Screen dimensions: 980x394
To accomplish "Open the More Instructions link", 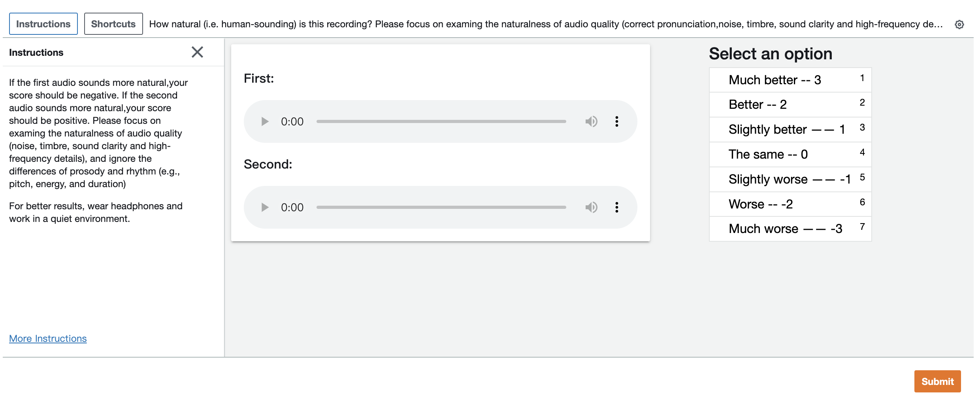I will (48, 339).
